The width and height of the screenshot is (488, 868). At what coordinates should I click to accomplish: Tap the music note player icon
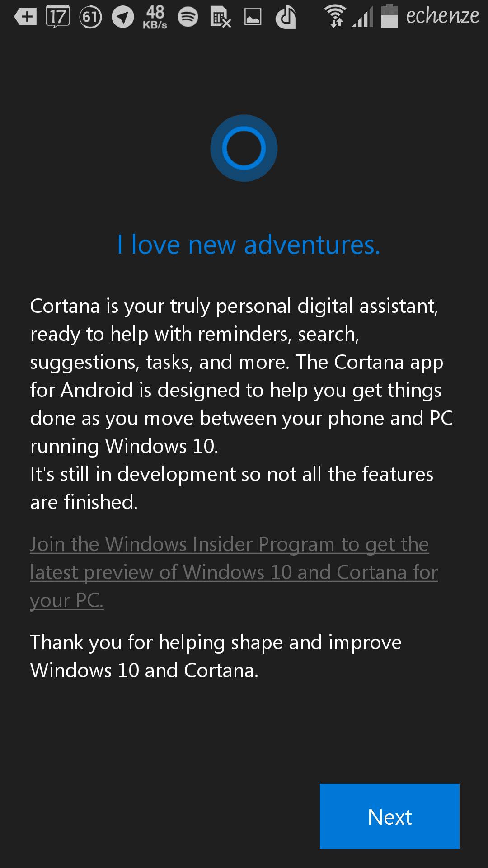click(286, 17)
